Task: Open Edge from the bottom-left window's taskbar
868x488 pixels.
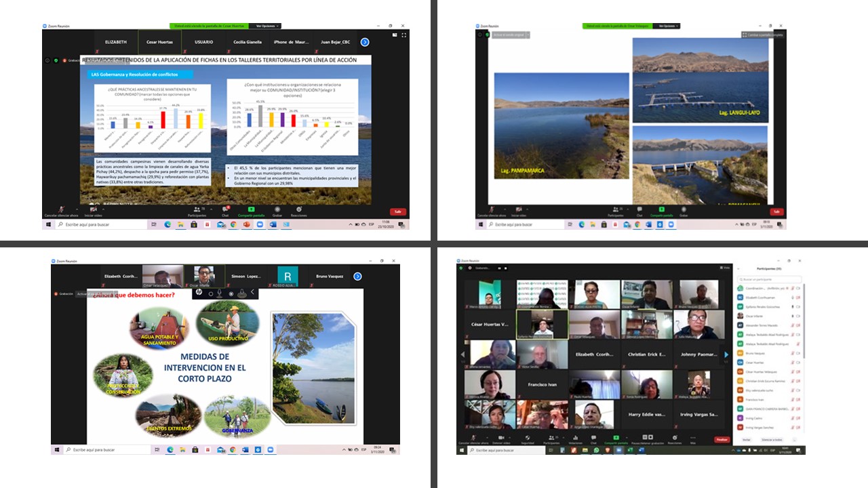Action: pyautogui.click(x=170, y=449)
